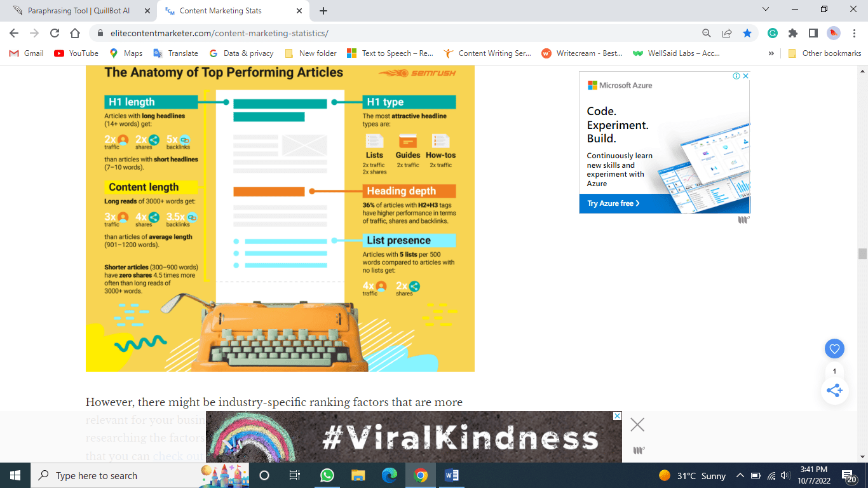The height and width of the screenshot is (488, 868).
Task: Open Microsoft Word from taskbar
Action: (452, 475)
